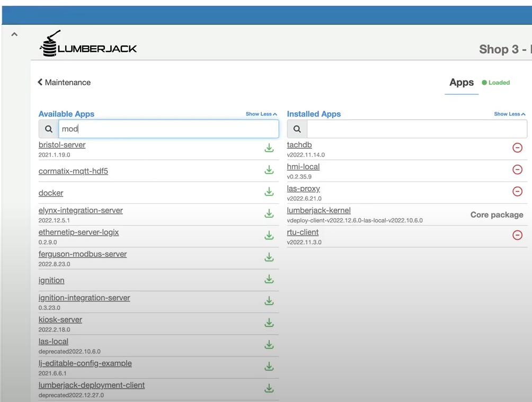Viewport: 532px width, 402px height.
Task: Click the Lumberjack logo
Action: pos(88,43)
